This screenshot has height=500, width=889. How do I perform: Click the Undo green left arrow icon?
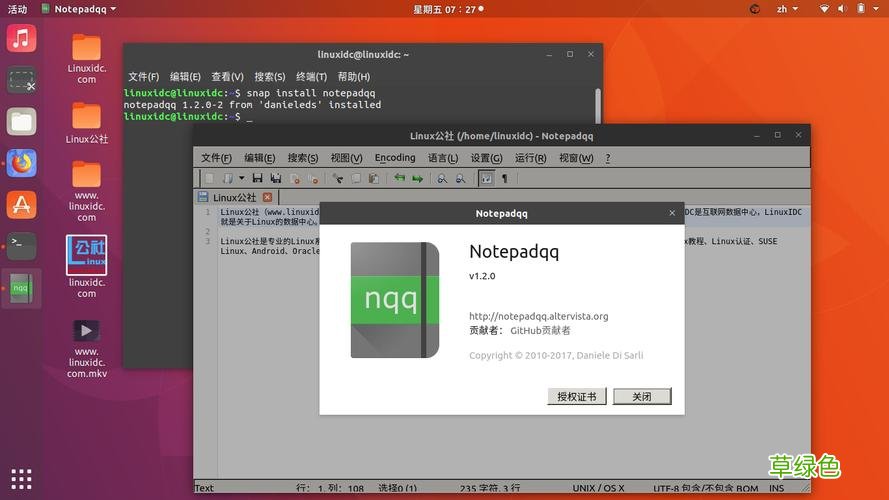pos(400,179)
